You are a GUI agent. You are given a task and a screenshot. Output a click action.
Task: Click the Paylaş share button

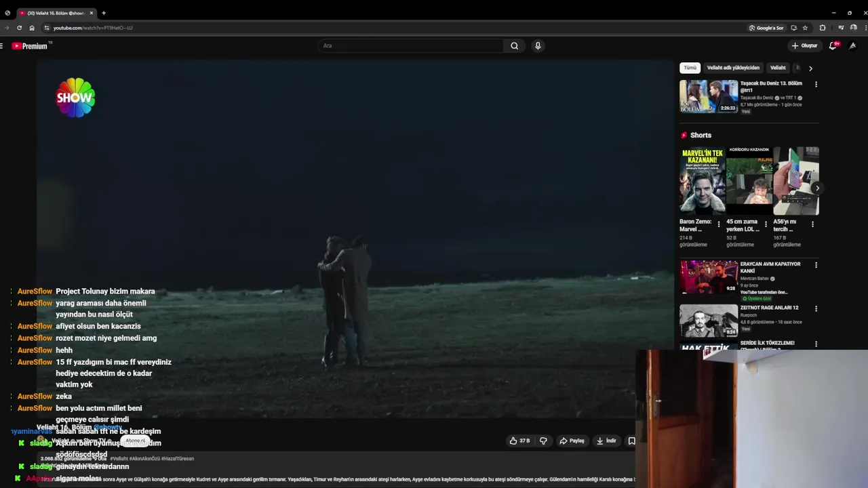(572, 441)
